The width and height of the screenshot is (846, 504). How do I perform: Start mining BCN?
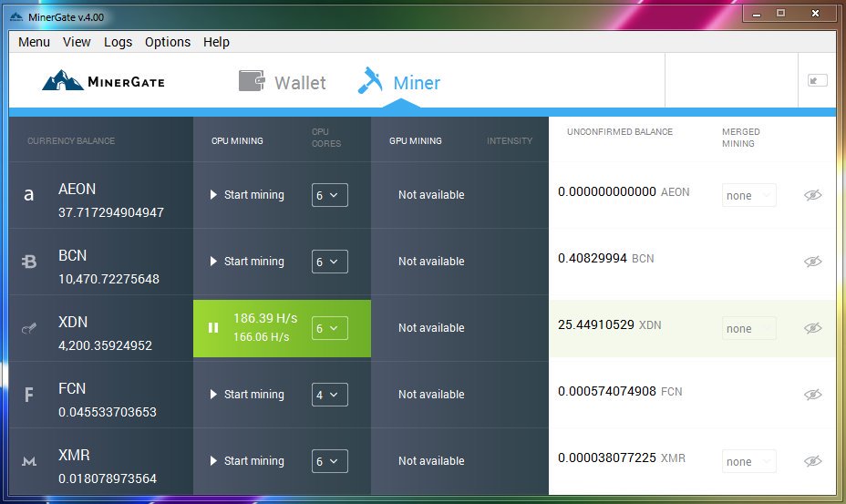247,262
